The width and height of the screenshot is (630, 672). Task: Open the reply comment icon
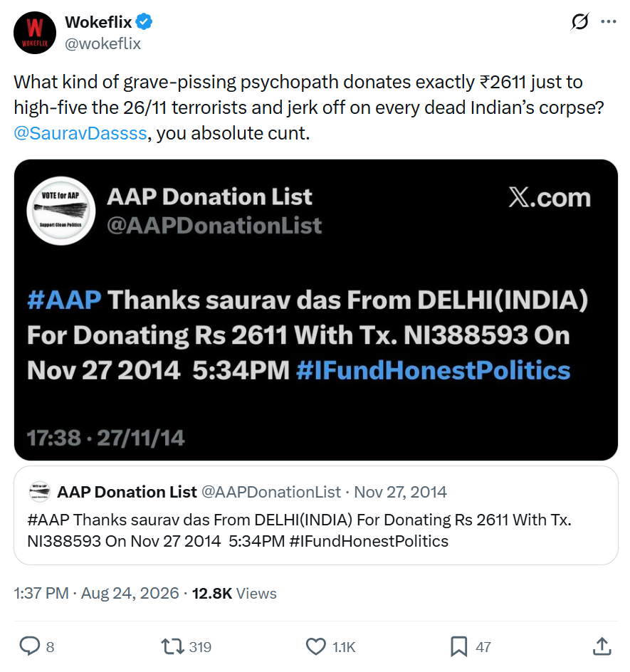click(30, 646)
